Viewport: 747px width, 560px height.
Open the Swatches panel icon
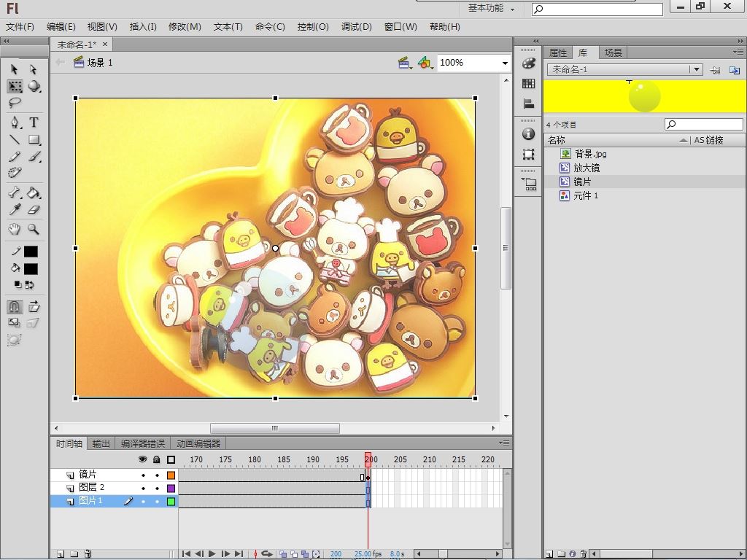click(x=528, y=83)
